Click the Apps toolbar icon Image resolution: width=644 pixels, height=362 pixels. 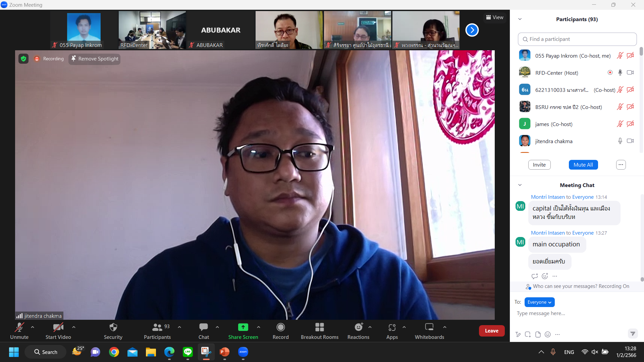pos(392,327)
